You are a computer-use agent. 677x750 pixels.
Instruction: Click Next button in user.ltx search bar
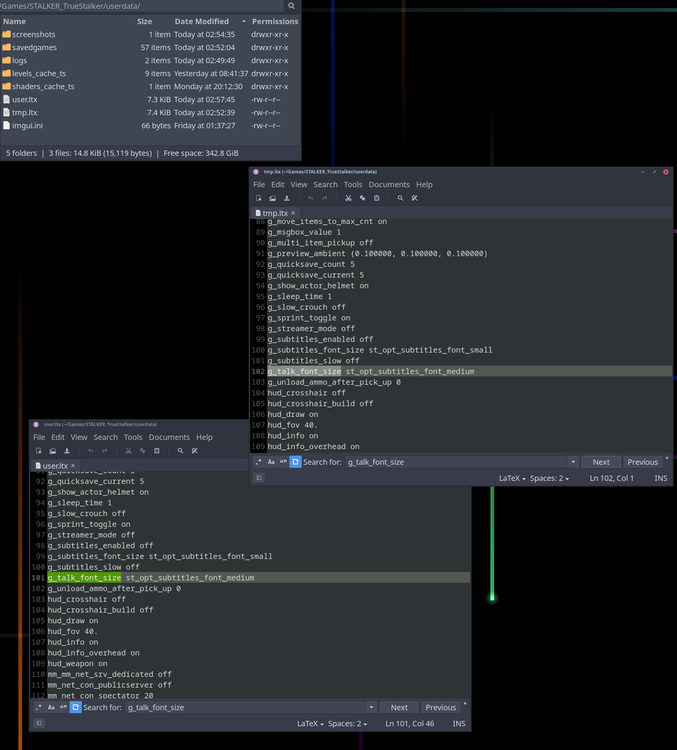399,707
